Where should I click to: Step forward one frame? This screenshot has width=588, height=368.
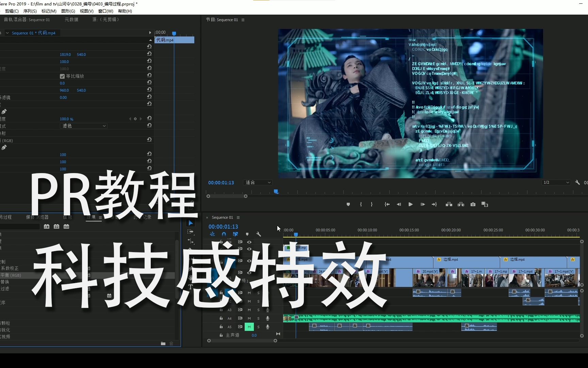click(x=423, y=204)
